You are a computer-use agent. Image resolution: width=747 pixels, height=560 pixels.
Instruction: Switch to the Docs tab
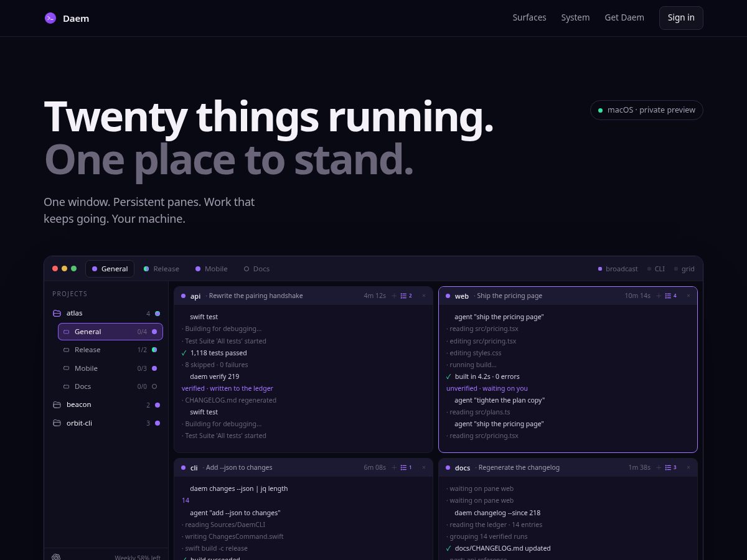(x=256, y=269)
